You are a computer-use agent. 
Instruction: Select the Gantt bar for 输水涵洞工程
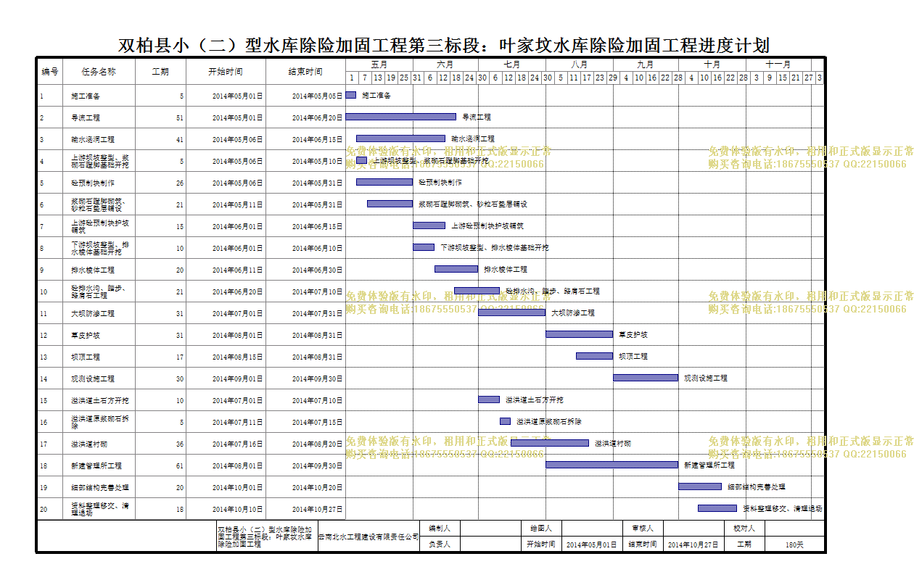click(x=400, y=138)
